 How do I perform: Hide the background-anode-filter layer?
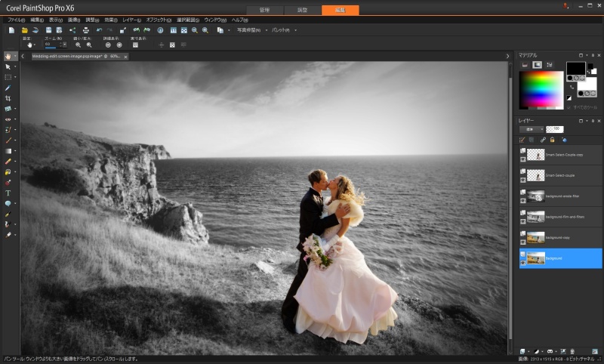pyautogui.click(x=522, y=201)
